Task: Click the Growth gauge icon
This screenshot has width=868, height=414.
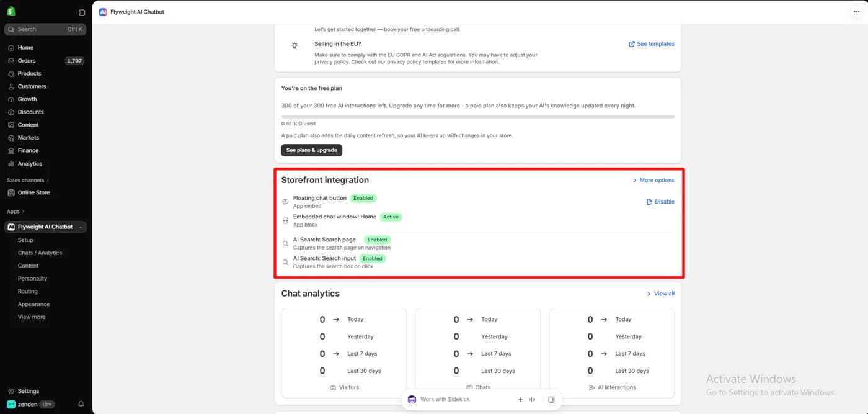Action: [11, 99]
